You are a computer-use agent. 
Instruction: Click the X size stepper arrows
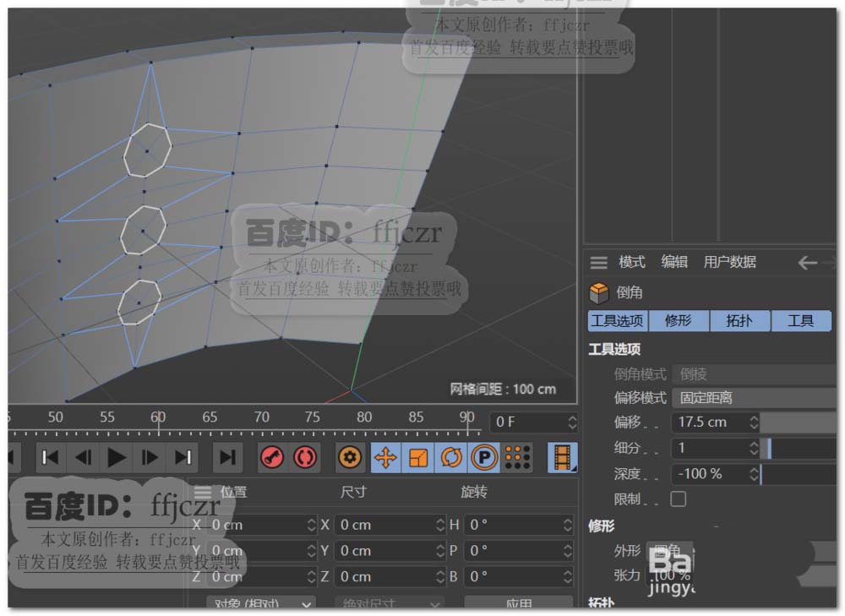pos(440,525)
